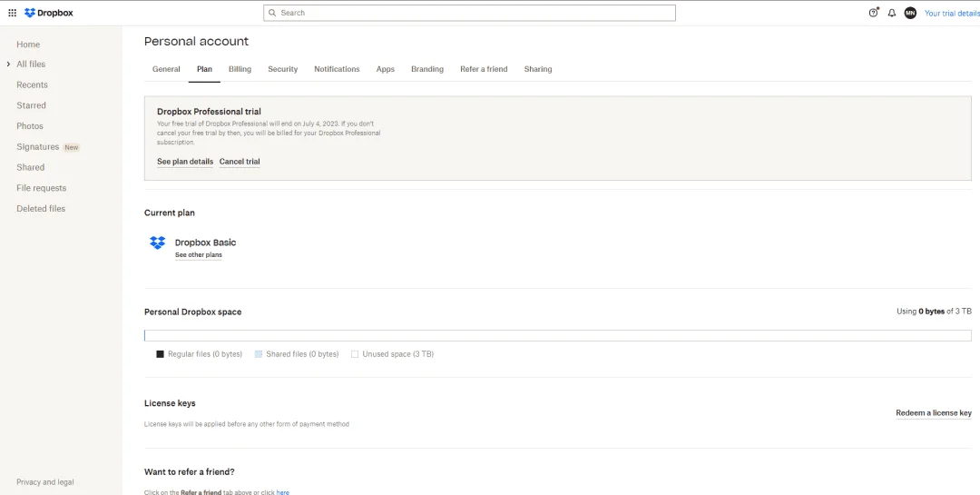The image size is (980, 495).
Task: Click See other plans link
Action: (x=198, y=254)
